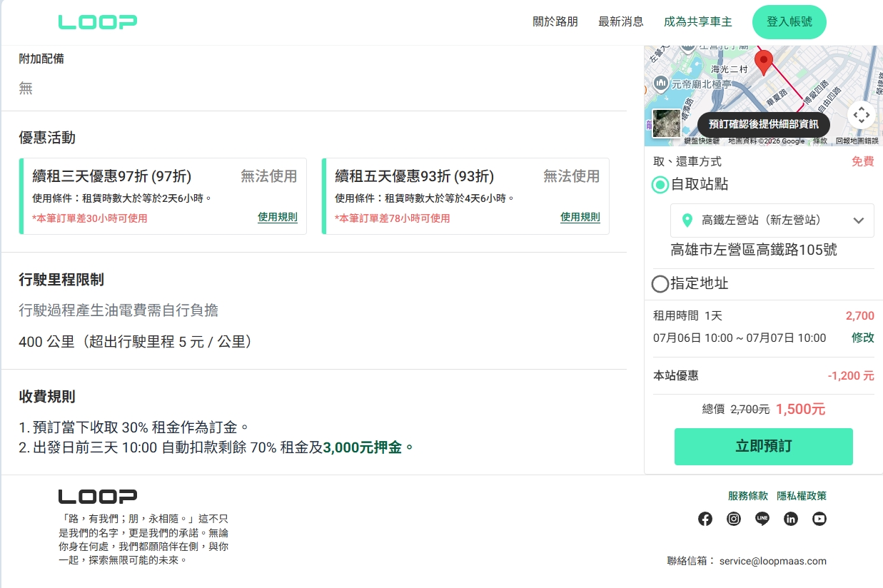The width and height of the screenshot is (883, 588).
Task: Click the 登入帳號 login button
Action: coord(789,22)
